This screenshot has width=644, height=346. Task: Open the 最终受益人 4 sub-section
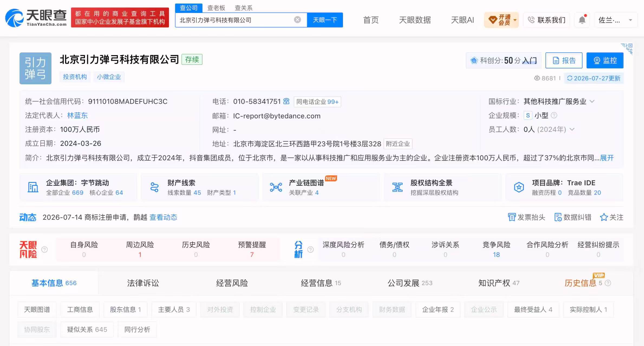click(533, 310)
